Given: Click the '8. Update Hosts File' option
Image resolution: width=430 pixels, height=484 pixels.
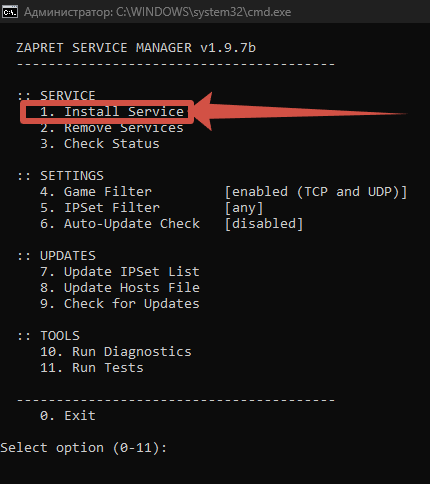Looking at the screenshot, I should coord(120,288).
